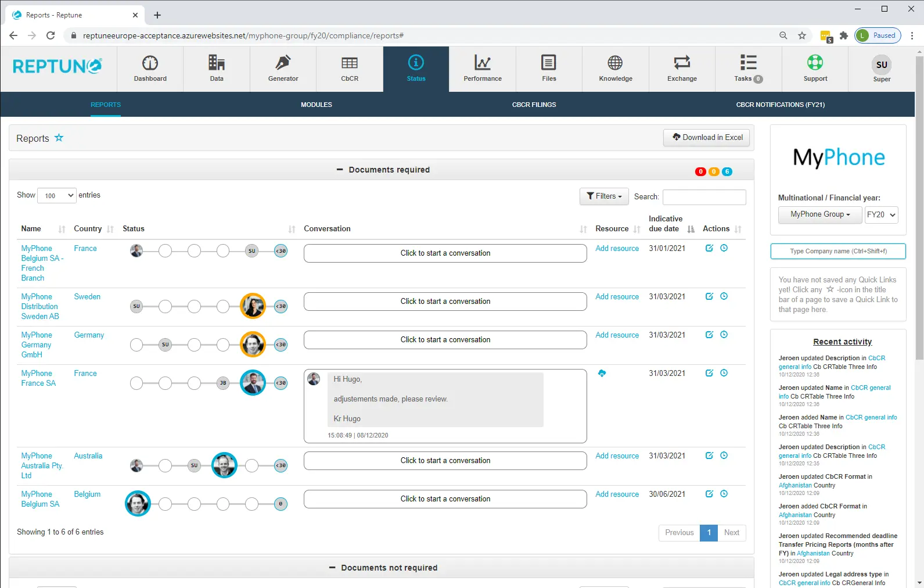Reload the browser page
The height and width of the screenshot is (588, 924).
[x=51, y=35]
